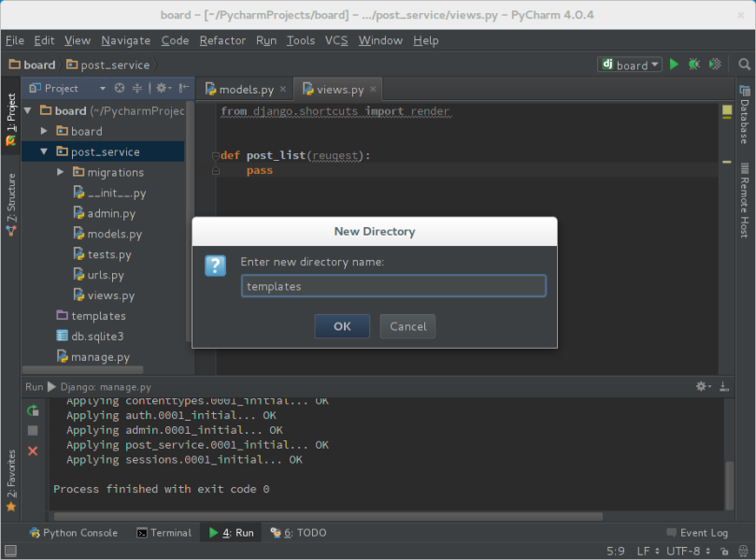756x560 pixels.
Task: Click scroll from source target icon
Action: [x=120, y=88]
